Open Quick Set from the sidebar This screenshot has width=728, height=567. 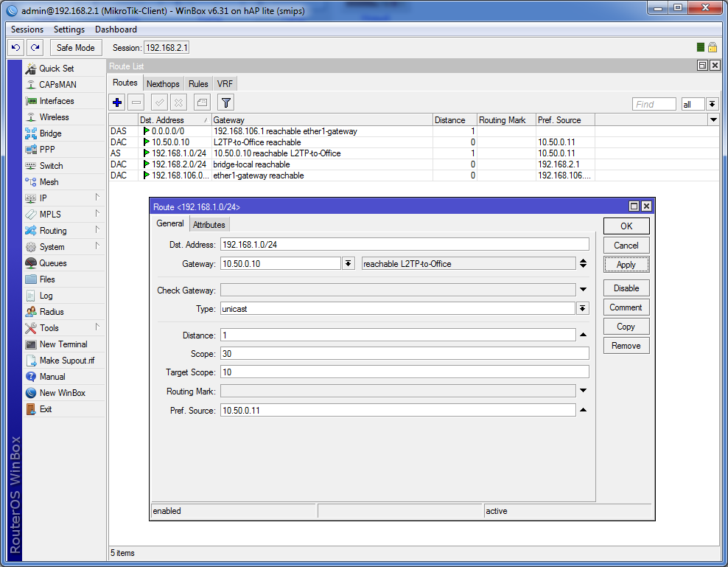click(x=56, y=69)
